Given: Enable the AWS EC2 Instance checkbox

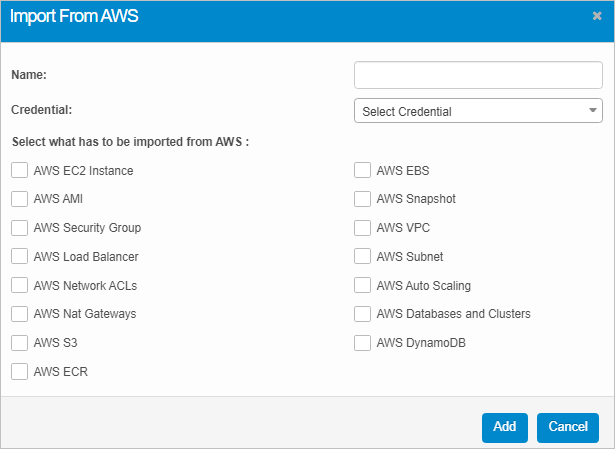Looking at the screenshot, I should pyautogui.click(x=20, y=171).
